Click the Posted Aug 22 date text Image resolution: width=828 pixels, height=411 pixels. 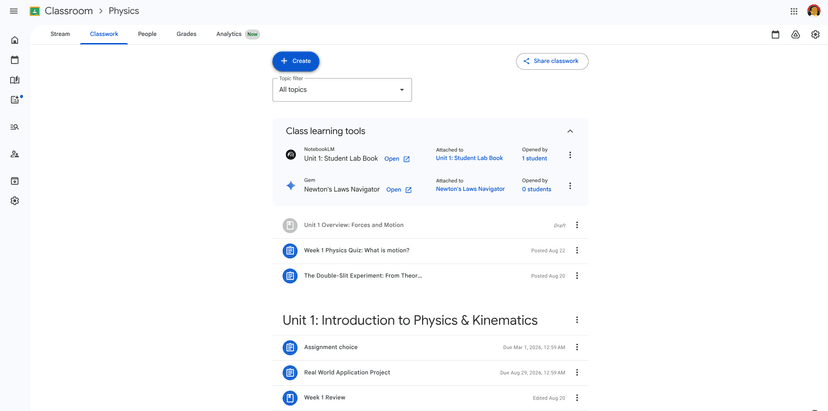click(548, 251)
